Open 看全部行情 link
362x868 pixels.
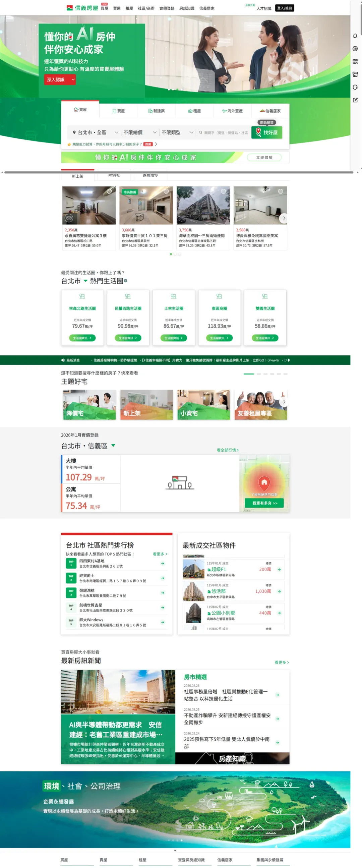pos(227,450)
